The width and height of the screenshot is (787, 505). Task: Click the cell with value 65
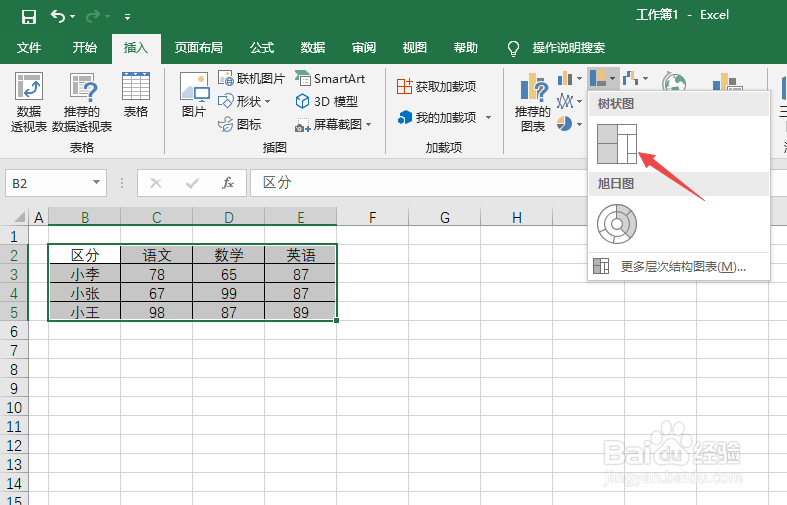[229, 274]
